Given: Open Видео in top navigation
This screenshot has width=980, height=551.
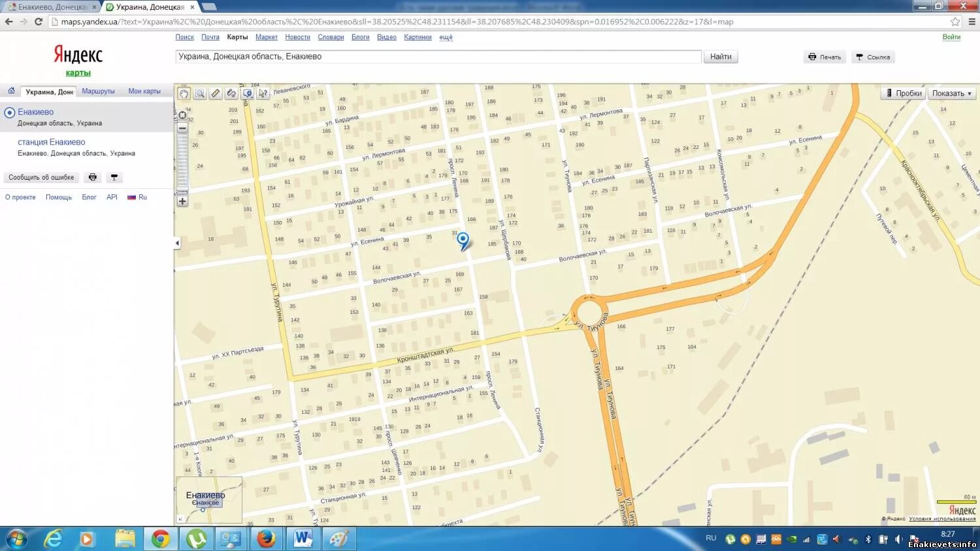Looking at the screenshot, I should click(387, 37).
